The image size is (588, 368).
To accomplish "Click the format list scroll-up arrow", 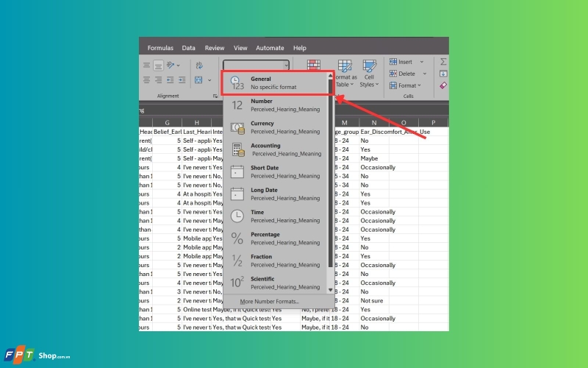I will [330, 76].
